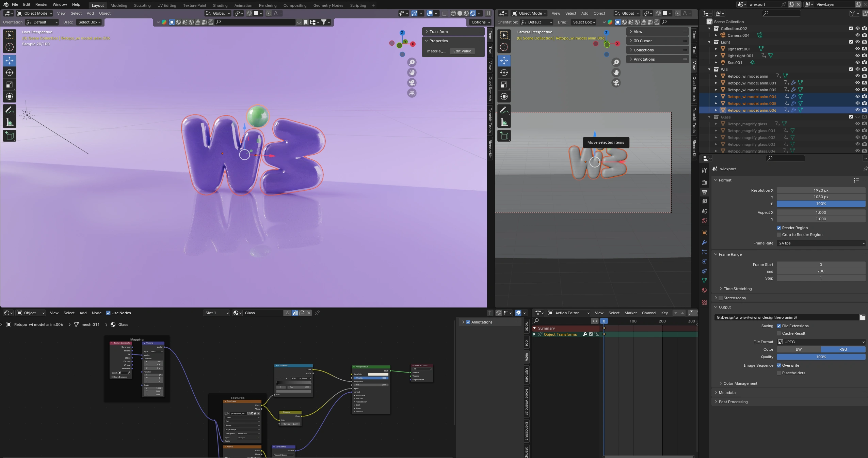
Task: Open the Render menu
Action: coord(41,4)
